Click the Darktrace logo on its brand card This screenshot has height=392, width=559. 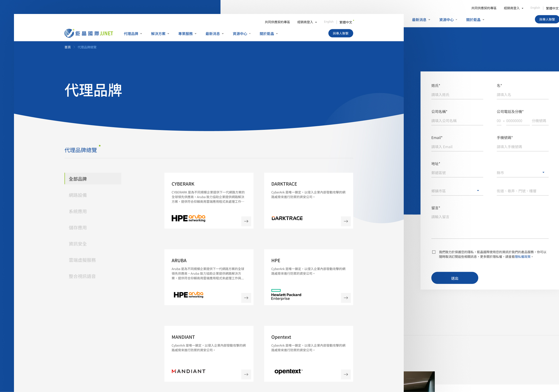tap(287, 218)
